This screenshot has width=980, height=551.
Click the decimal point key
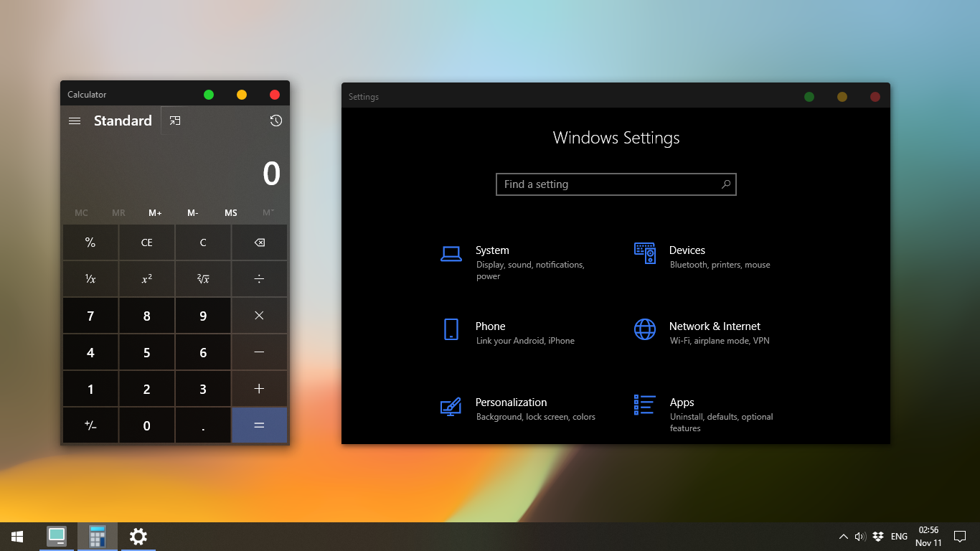(x=203, y=425)
